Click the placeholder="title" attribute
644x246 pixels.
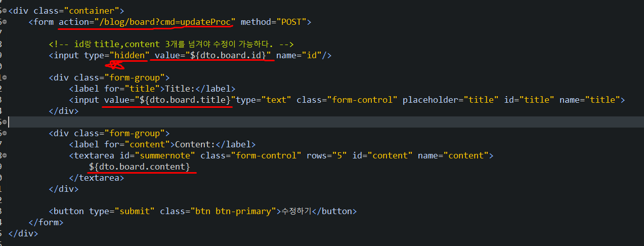451,100
